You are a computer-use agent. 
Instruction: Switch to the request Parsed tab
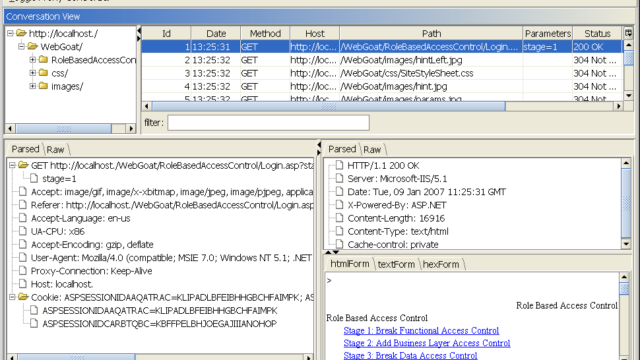coord(25,149)
